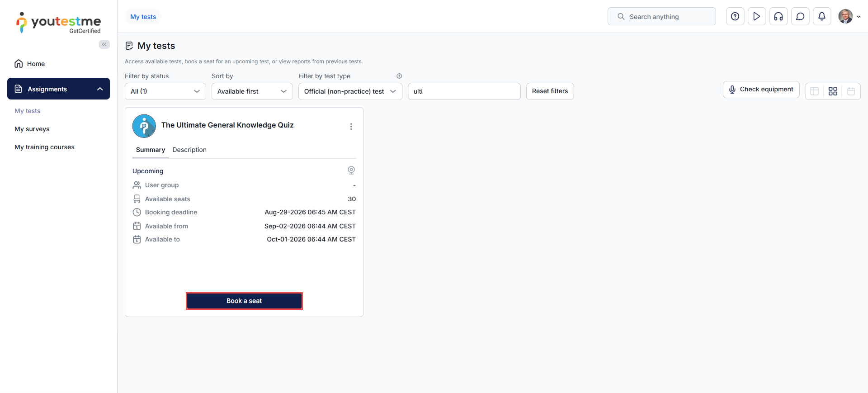Click the Reset filters button

click(550, 91)
